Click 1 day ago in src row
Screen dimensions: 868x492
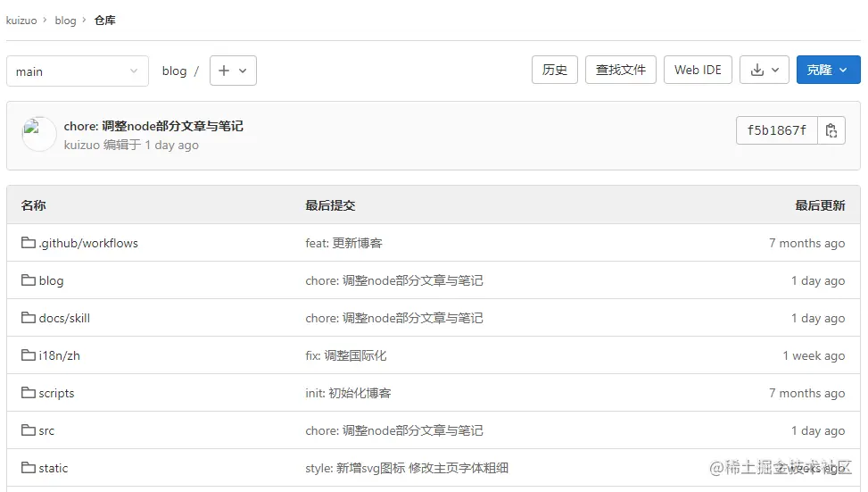[818, 430]
